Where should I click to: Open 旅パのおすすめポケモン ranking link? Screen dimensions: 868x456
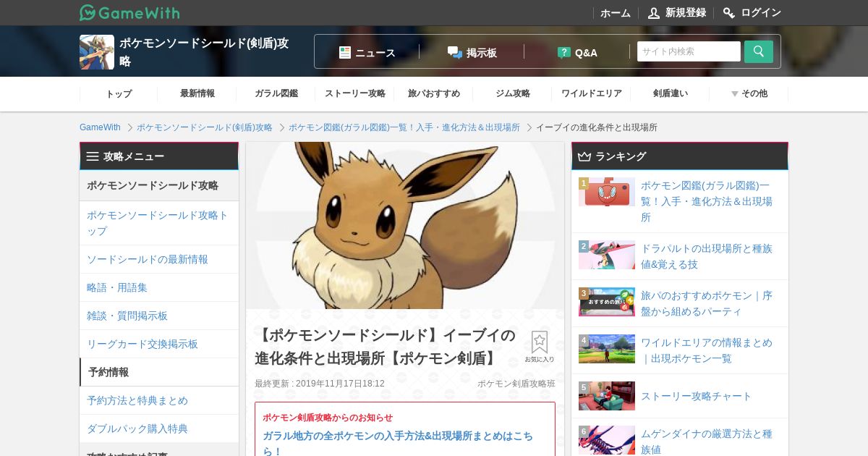click(x=707, y=303)
